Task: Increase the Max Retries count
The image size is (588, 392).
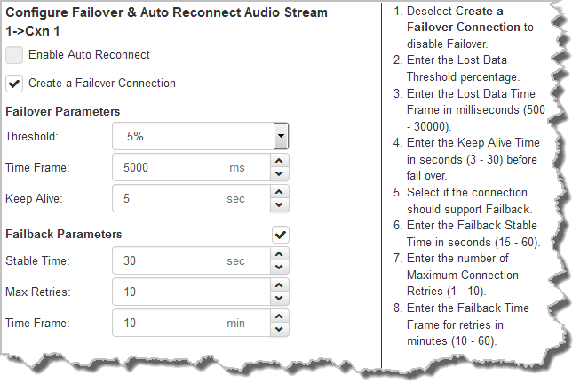Action: [x=281, y=286]
